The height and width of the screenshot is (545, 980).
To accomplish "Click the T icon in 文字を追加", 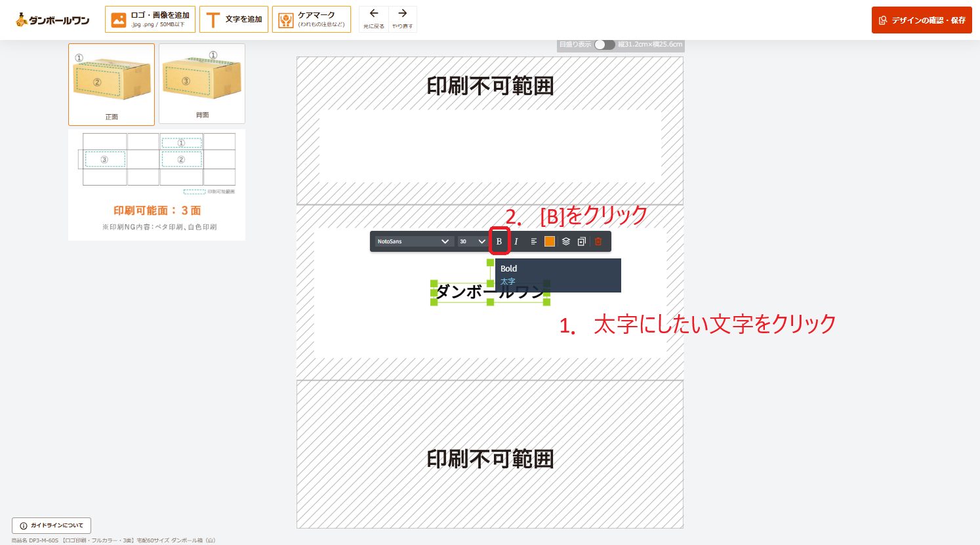I will pos(213,20).
